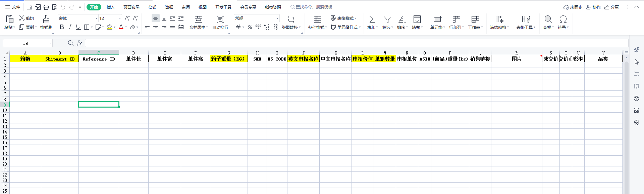Expand the Paste (粘贴) dropdown arrow
Viewport: 644px width, 194px height.
[14, 28]
